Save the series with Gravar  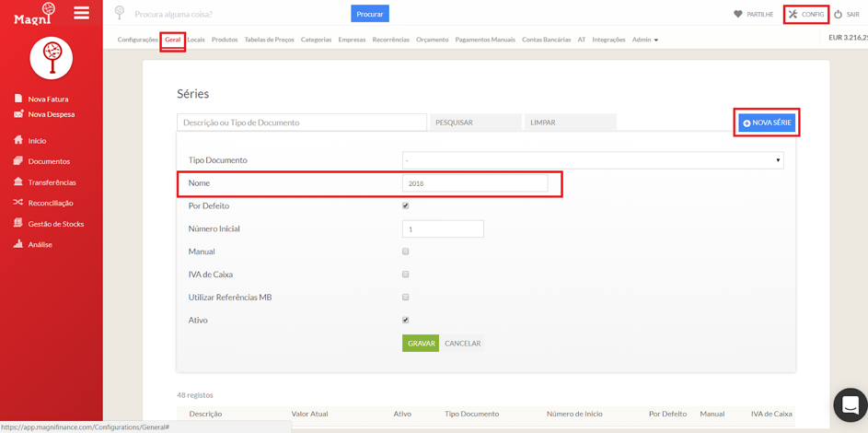point(421,344)
